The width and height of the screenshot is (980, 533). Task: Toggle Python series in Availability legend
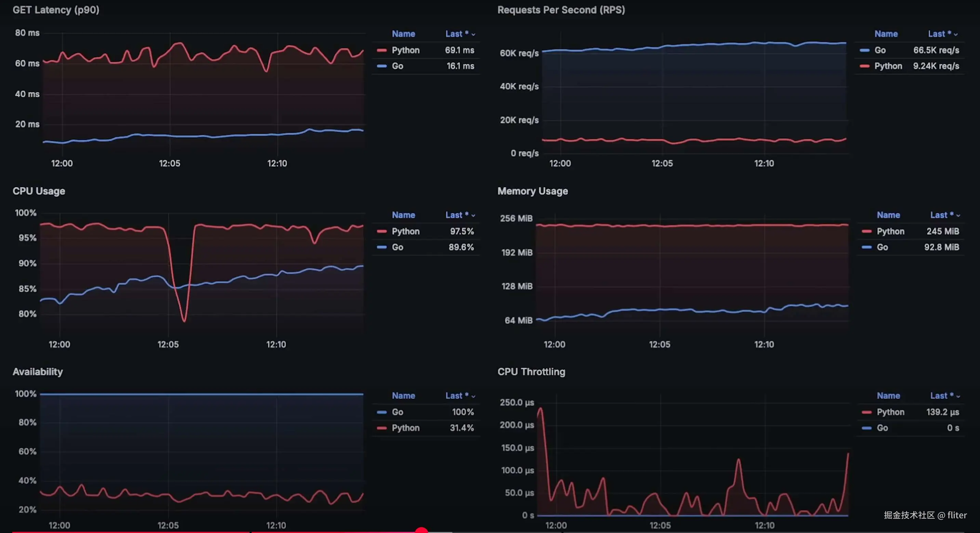point(406,428)
